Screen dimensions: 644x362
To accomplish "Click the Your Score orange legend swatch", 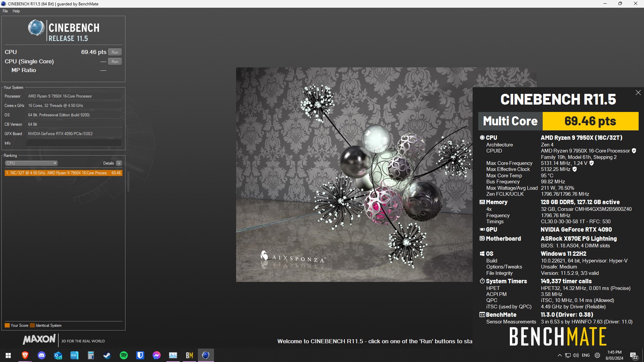I will click(7, 325).
